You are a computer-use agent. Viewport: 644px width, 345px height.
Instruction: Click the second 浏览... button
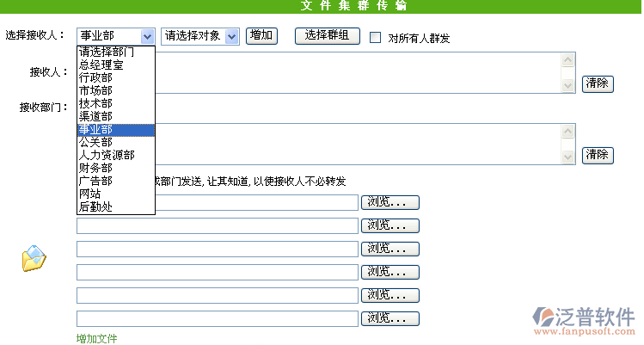point(390,225)
